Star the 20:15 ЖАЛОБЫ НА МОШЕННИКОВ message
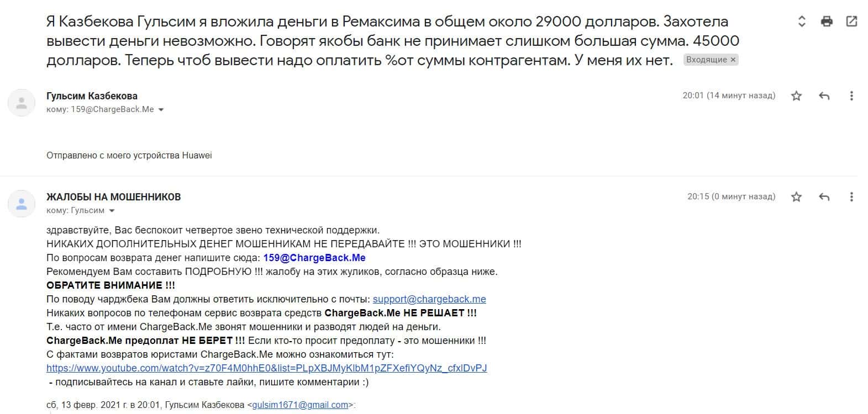This screenshot has width=868, height=414. coord(796,197)
